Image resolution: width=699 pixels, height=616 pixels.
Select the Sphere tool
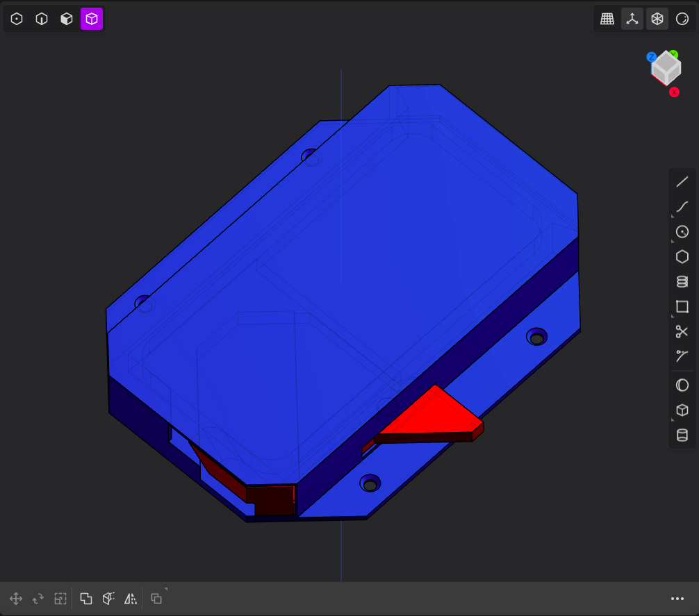click(682, 385)
